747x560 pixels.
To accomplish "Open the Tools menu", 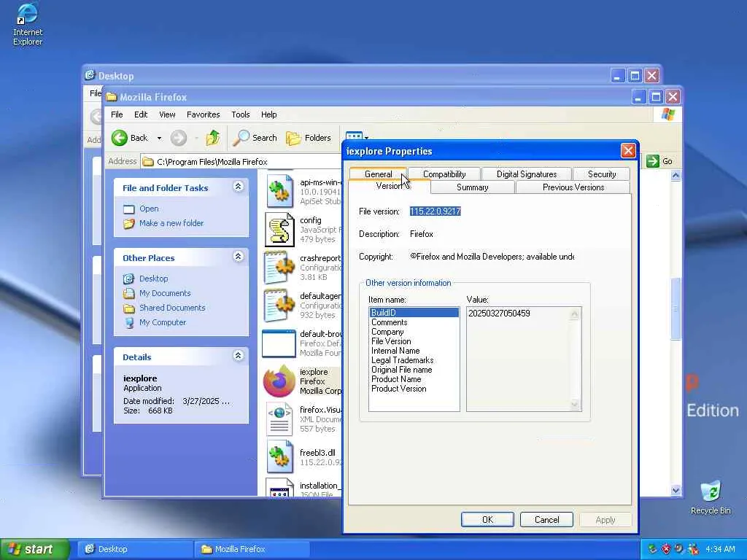I will pyautogui.click(x=241, y=114).
